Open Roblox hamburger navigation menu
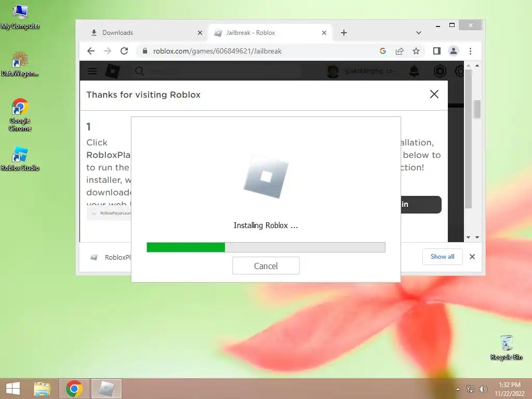 coord(92,71)
